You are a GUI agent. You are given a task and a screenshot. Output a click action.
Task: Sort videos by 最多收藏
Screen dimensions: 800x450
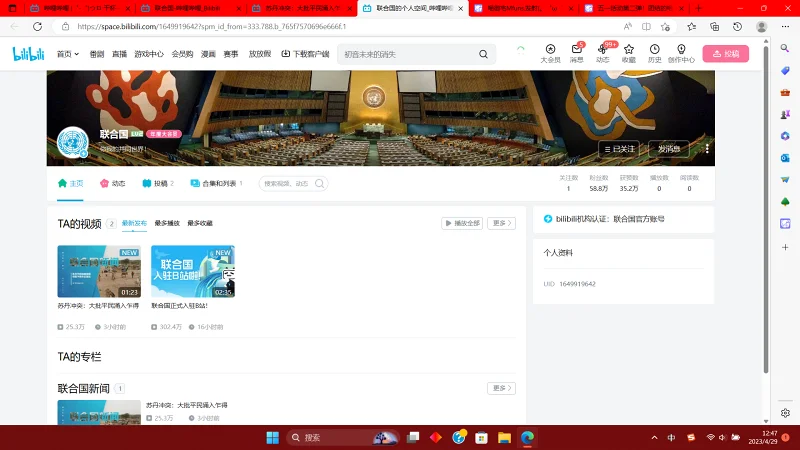(200, 223)
